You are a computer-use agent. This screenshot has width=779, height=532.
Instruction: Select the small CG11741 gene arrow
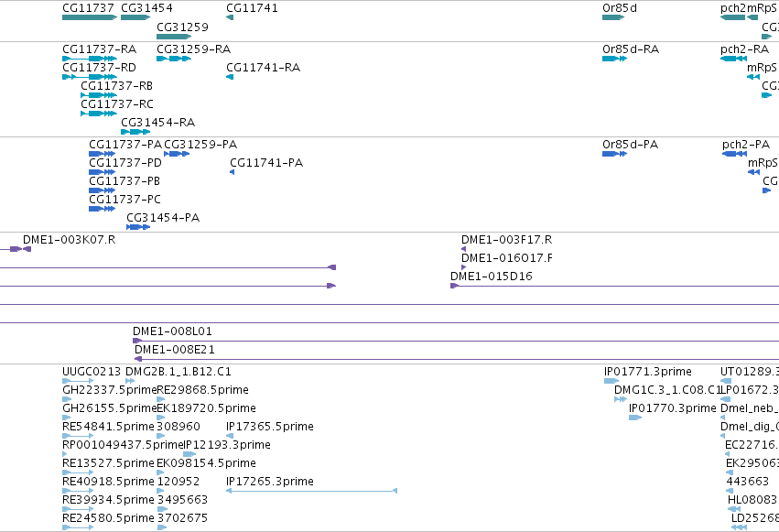pyautogui.click(x=230, y=17)
